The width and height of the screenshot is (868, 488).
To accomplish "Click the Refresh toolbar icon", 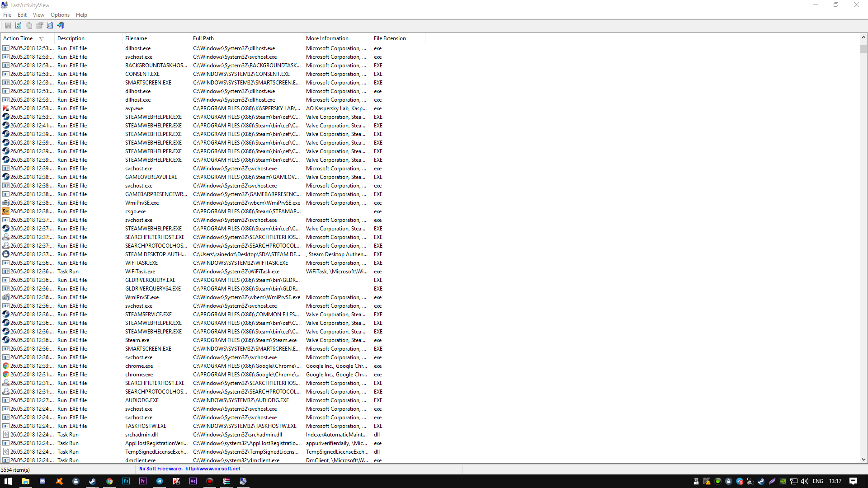I will [19, 26].
